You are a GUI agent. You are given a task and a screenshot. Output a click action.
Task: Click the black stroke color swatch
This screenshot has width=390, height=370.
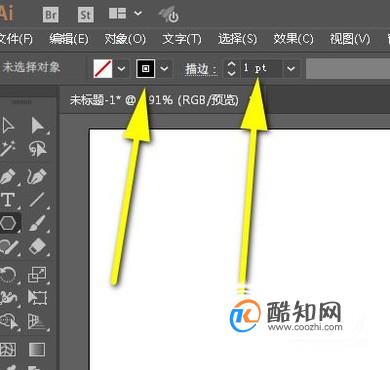[146, 68]
